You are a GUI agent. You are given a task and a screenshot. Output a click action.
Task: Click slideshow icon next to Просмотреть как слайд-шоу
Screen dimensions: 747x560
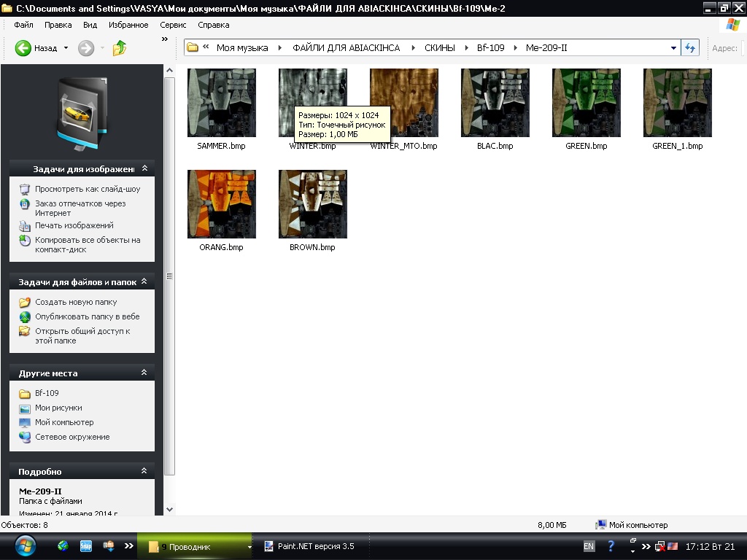click(x=25, y=190)
